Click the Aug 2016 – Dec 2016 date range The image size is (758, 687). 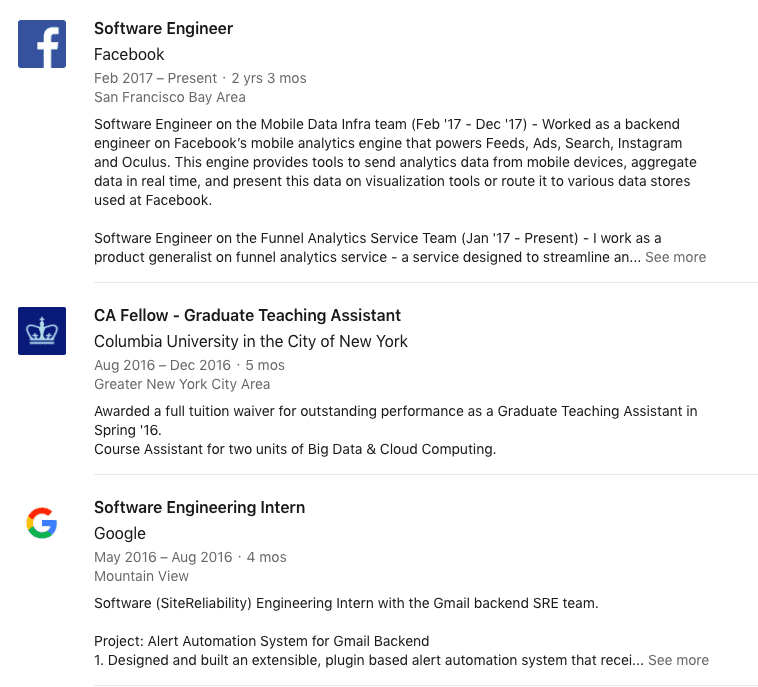(162, 365)
